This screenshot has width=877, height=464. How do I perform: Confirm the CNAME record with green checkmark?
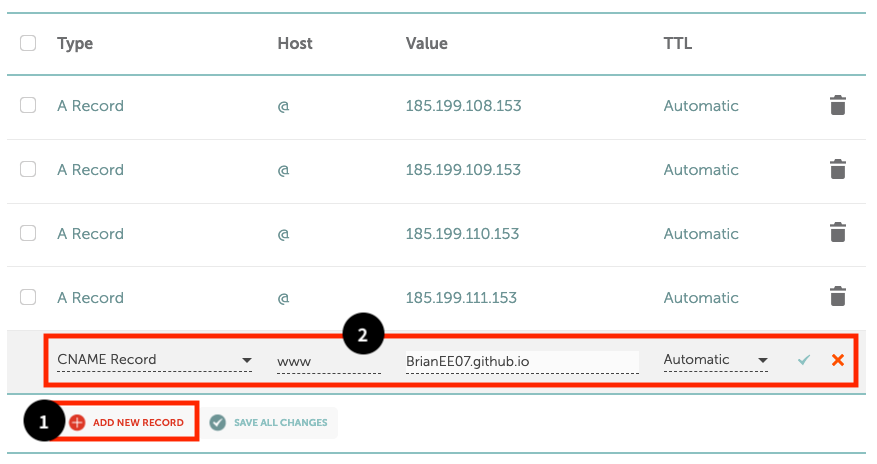804,360
